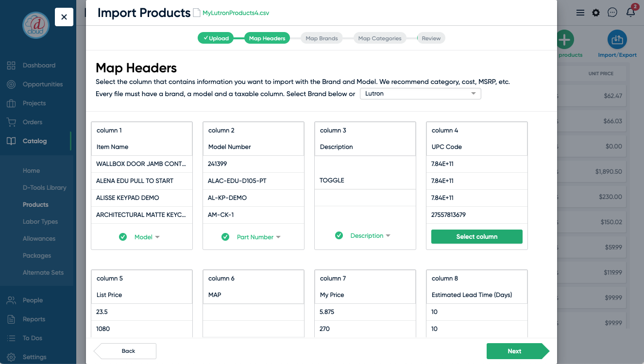This screenshot has height=364, width=644.
Task: Click the green checkmark under column 3
Action: (x=339, y=235)
